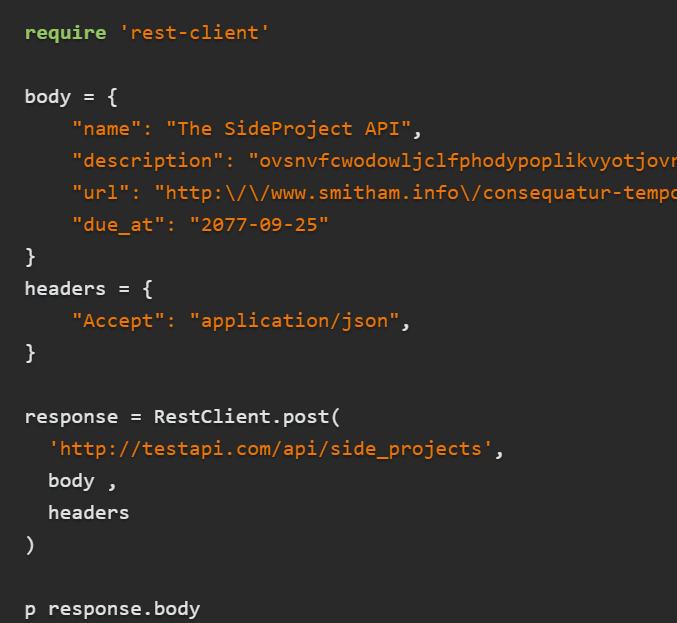Click the green require keyword
The width and height of the screenshot is (677, 623).
65,33
